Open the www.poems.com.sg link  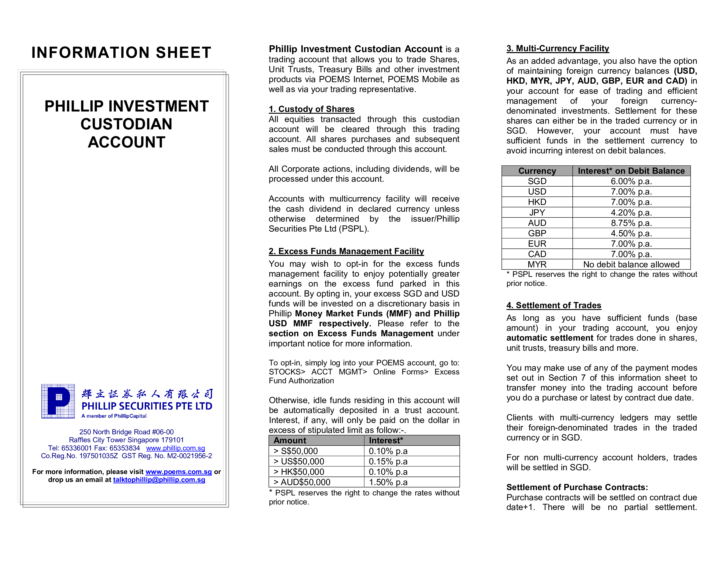tap(179, 472)
